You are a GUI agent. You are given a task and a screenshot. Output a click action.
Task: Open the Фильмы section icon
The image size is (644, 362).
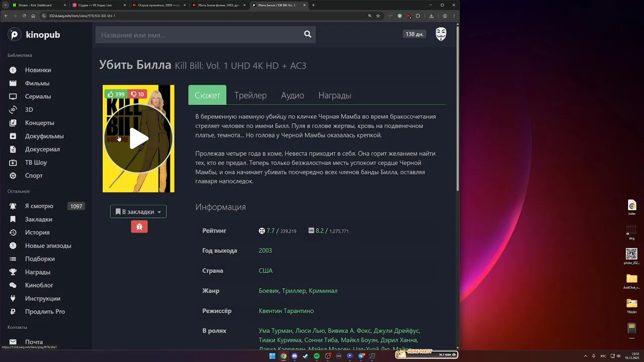(x=13, y=83)
